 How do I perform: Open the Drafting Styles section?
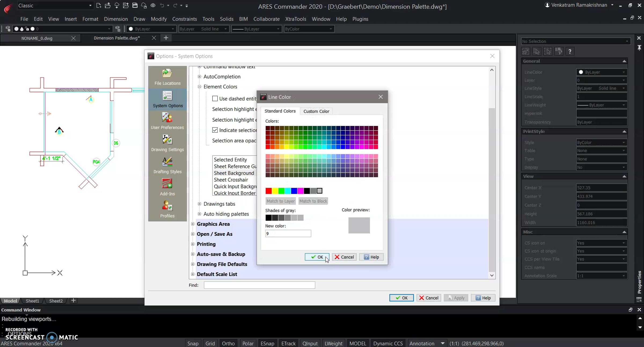click(x=167, y=166)
